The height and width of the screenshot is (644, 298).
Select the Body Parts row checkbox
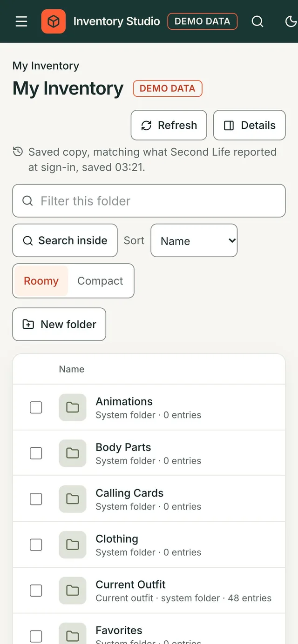coord(36,453)
